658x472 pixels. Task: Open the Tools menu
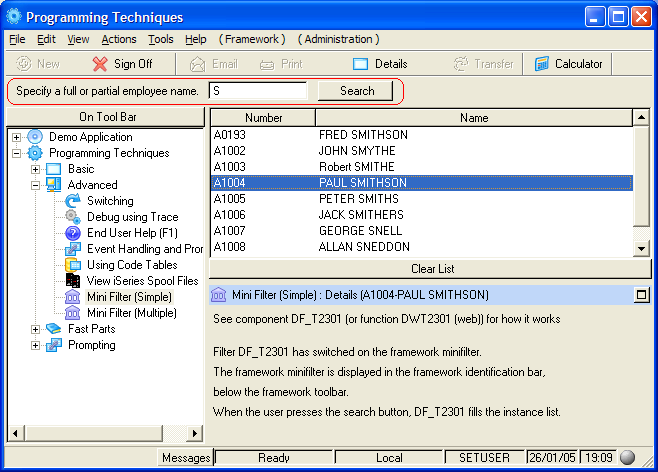tap(160, 39)
